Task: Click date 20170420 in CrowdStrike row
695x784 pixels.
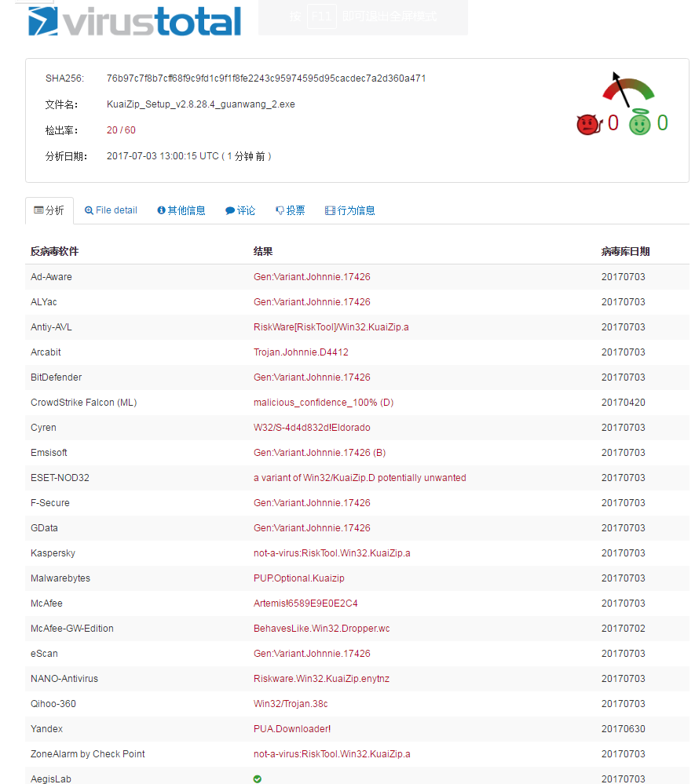Action: (x=624, y=403)
